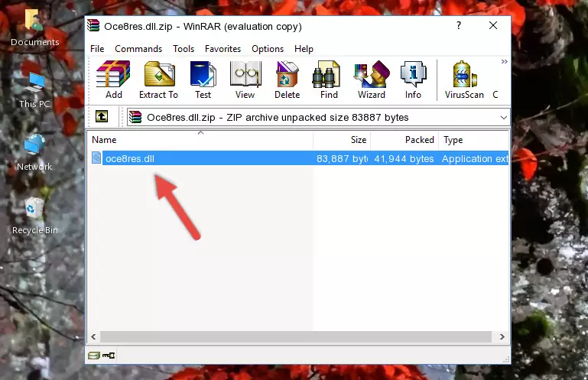Open the Options menu
The width and height of the screenshot is (588, 380).
[268, 49]
